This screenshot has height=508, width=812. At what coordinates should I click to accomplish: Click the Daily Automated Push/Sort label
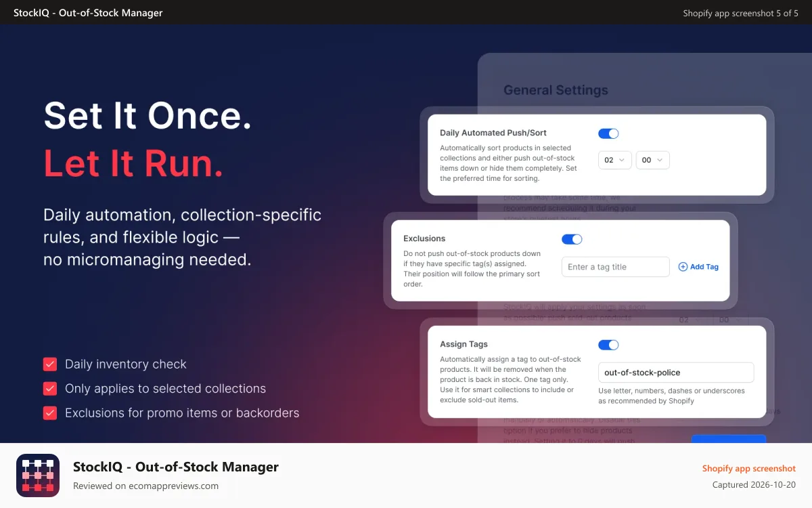(493, 133)
